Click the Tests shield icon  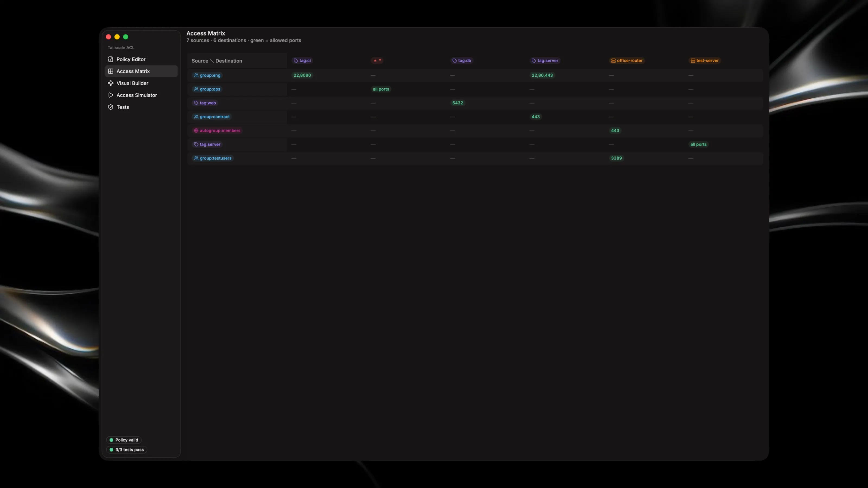[x=110, y=107]
